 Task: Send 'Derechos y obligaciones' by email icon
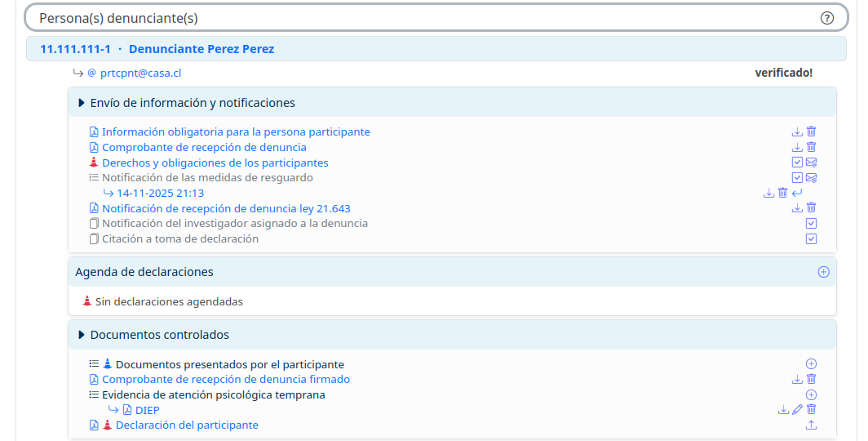(x=811, y=163)
